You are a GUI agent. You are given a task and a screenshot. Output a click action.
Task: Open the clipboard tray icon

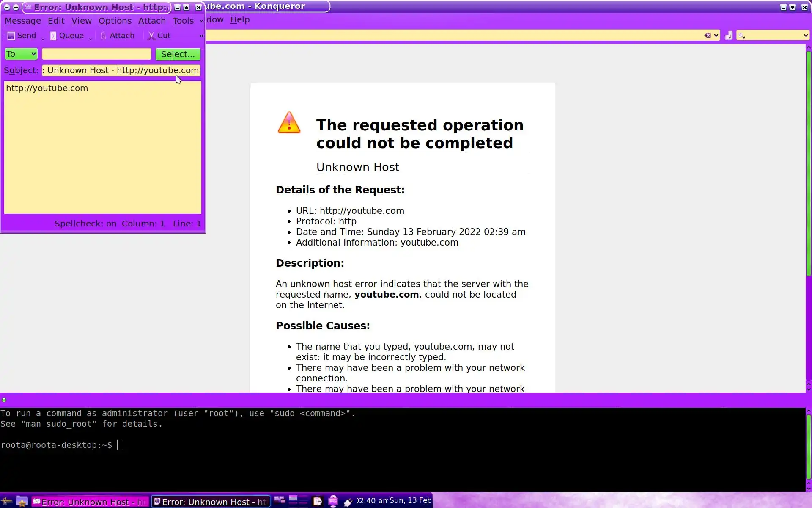[x=318, y=501]
